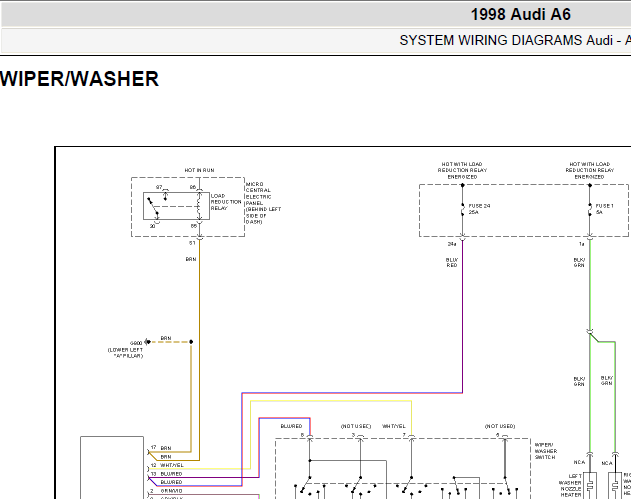Click the 'BLU/RED' label below pin 24a
Viewport: 631px width, 499px height.
(x=452, y=262)
